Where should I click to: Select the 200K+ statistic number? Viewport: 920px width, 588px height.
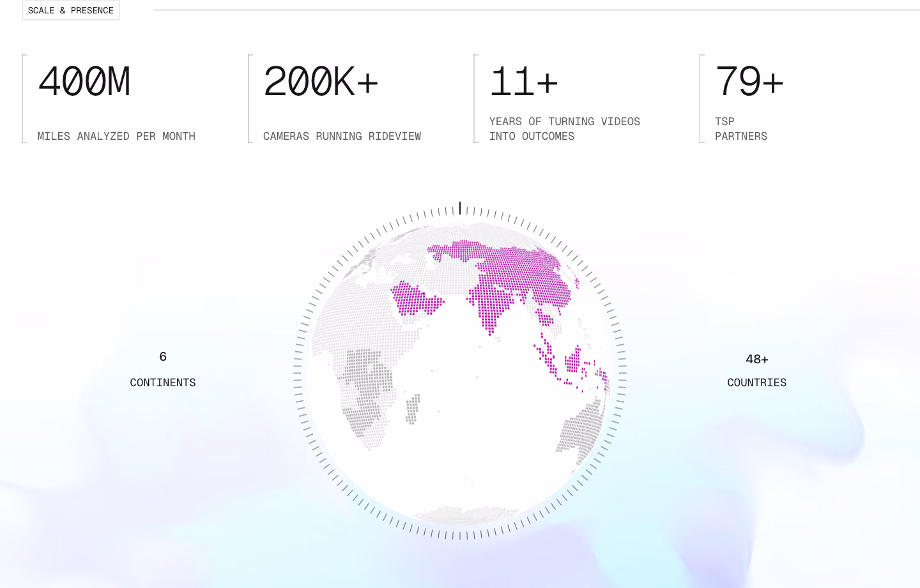[x=321, y=82]
